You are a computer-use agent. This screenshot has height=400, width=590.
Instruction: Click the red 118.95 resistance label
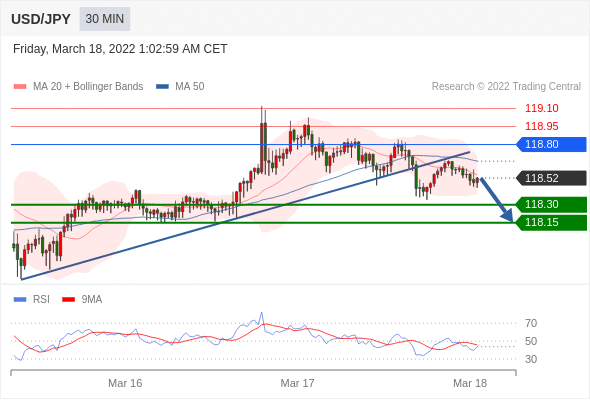(542, 126)
